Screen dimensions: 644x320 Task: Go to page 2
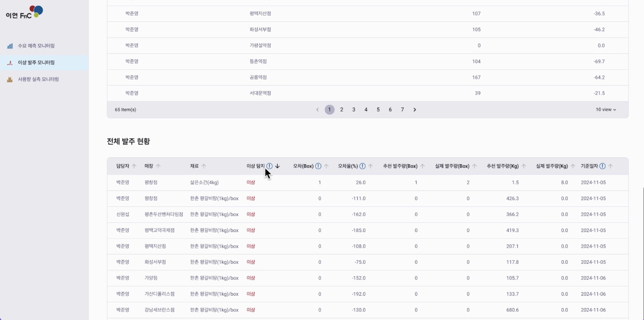[342, 109]
